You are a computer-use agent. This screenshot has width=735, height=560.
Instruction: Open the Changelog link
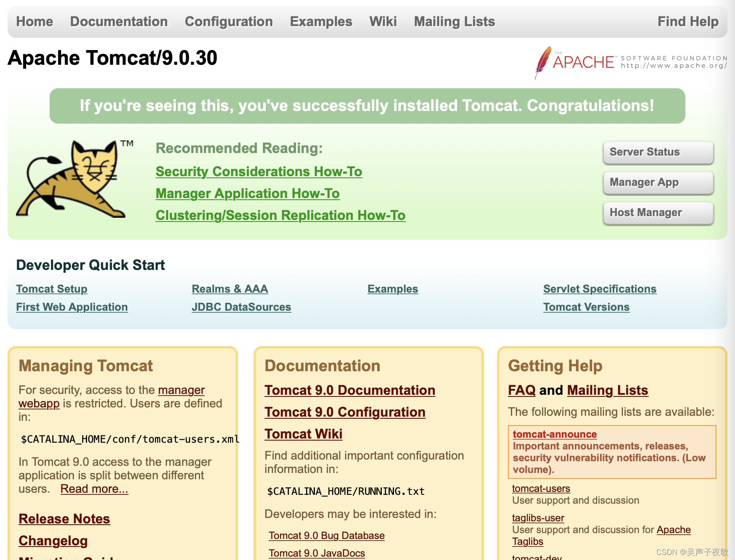(53, 541)
